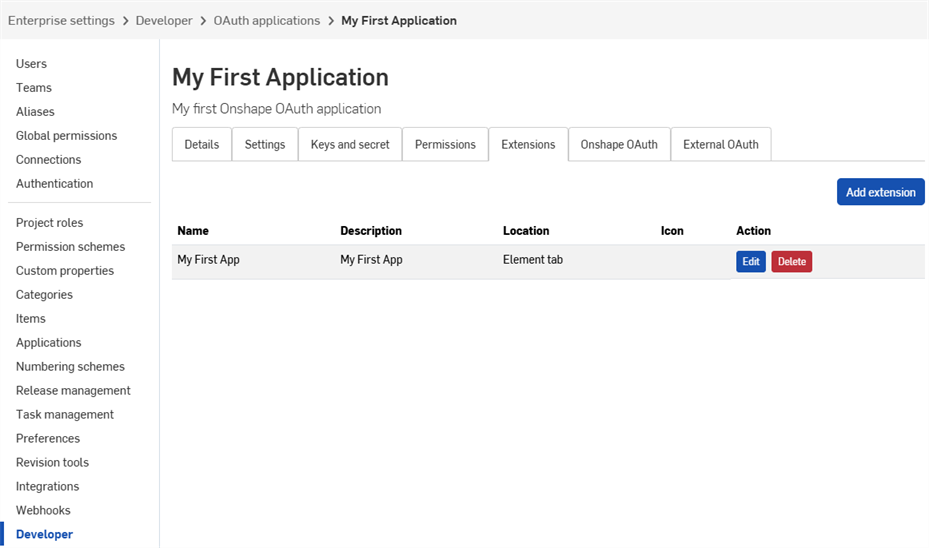Switch to External OAuth tab
The image size is (929, 548).
721,145
